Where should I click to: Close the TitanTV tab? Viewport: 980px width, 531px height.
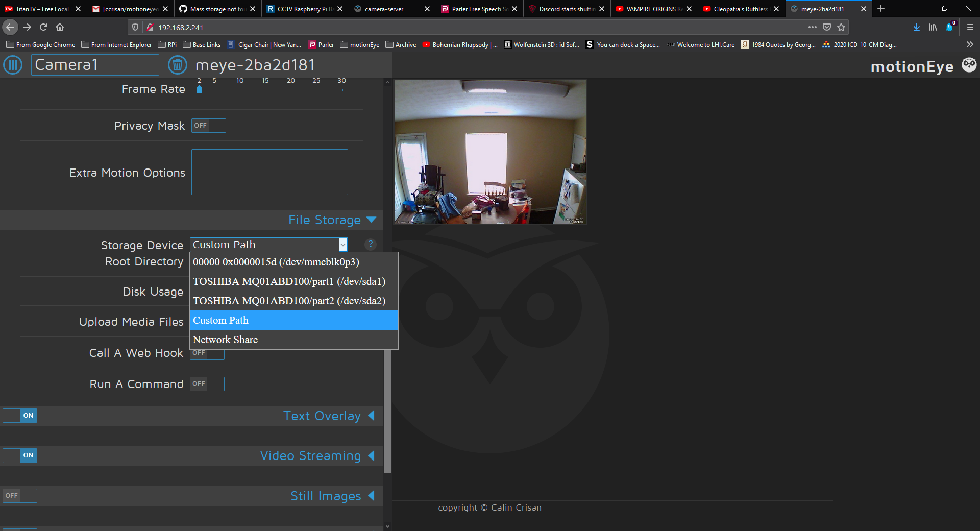78,9
